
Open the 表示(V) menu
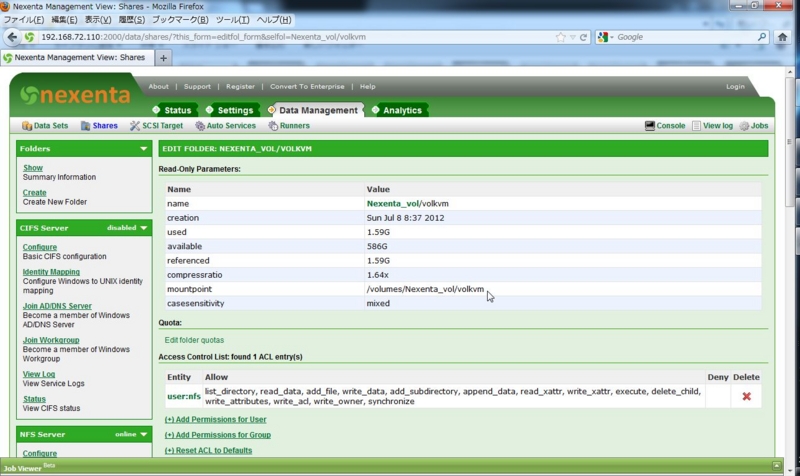98,20
